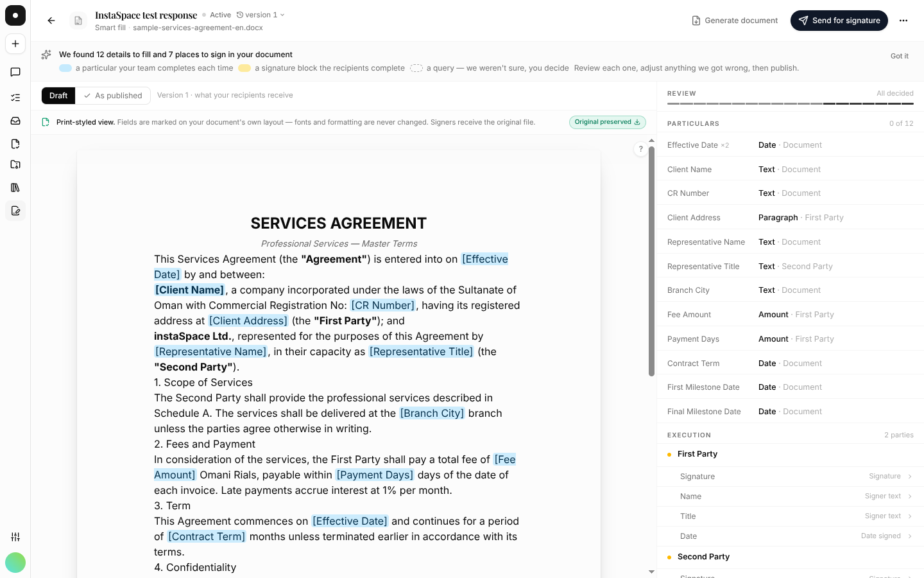Open the First Milestone Date particular row
Image resolution: width=924 pixels, height=578 pixels.
791,387
